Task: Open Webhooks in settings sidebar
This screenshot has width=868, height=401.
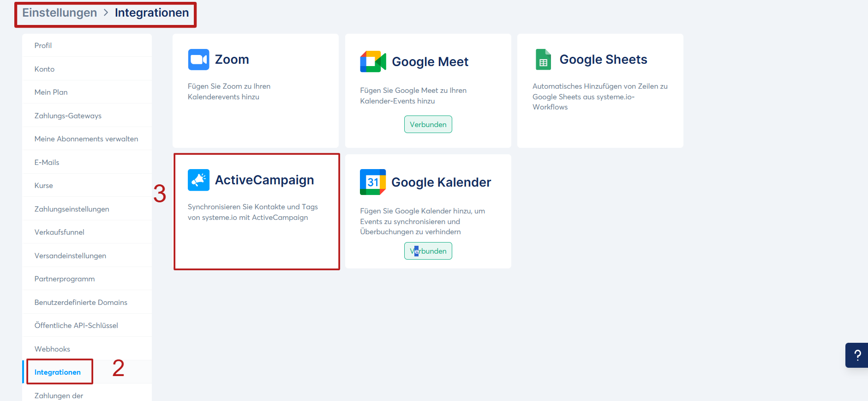Action: 87,349
